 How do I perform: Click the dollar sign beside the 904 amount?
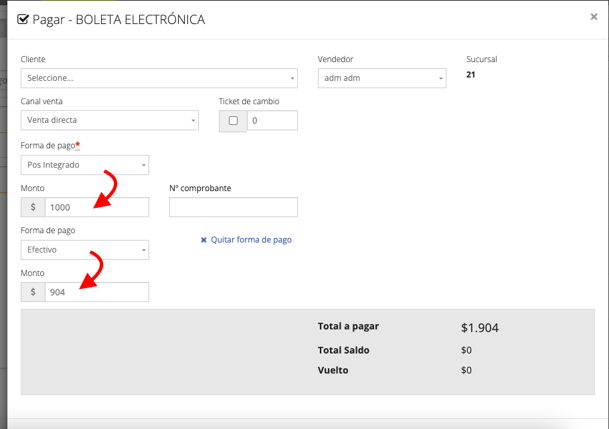[x=33, y=292]
